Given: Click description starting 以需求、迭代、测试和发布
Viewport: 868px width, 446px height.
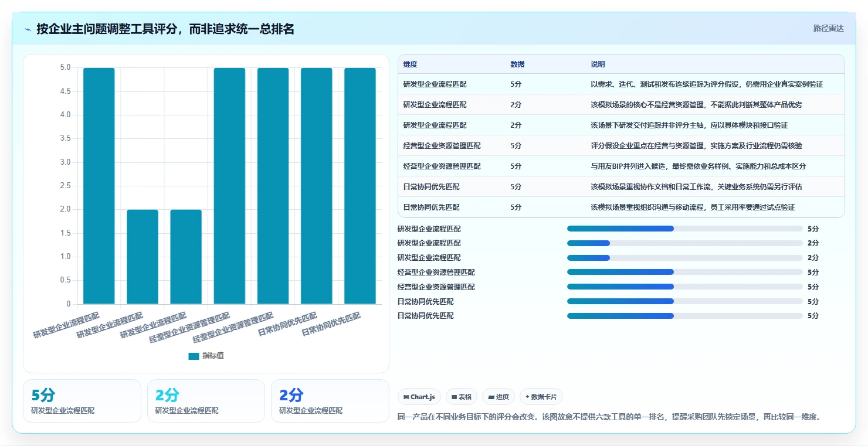Looking at the screenshot, I should click(x=707, y=84).
